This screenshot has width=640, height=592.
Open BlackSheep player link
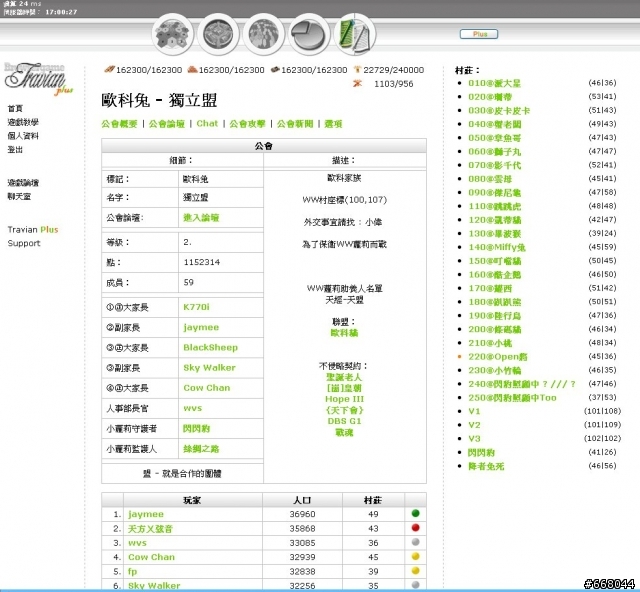tap(210, 347)
